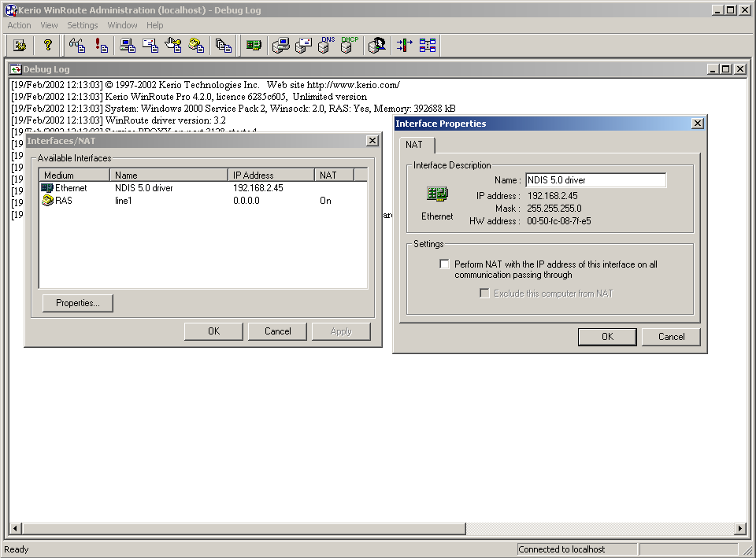Click the Kerio WinRoute Pro 4.2.0 log line

(x=189, y=97)
